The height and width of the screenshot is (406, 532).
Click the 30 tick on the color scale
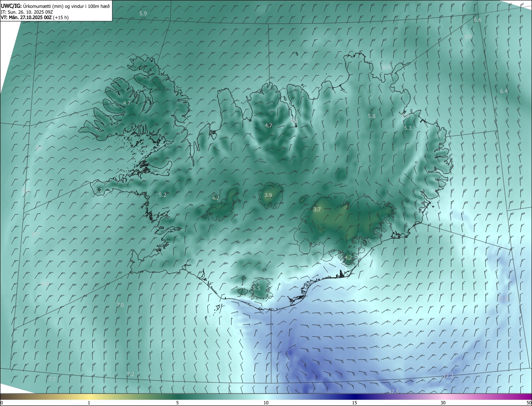coord(443,403)
